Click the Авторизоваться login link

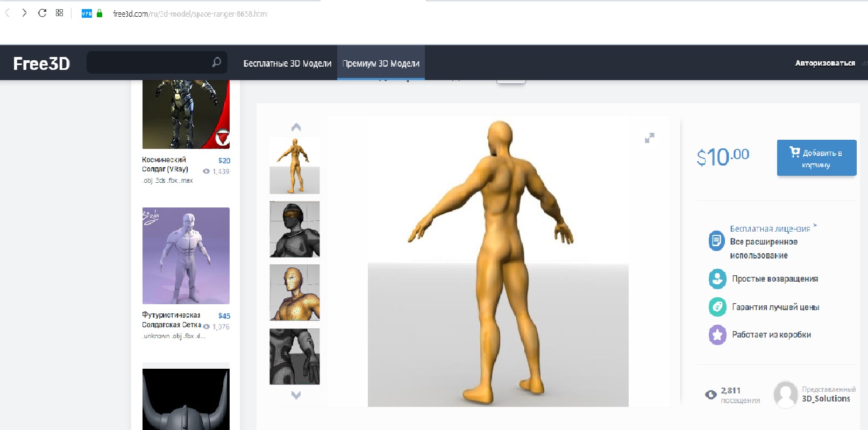pos(825,63)
